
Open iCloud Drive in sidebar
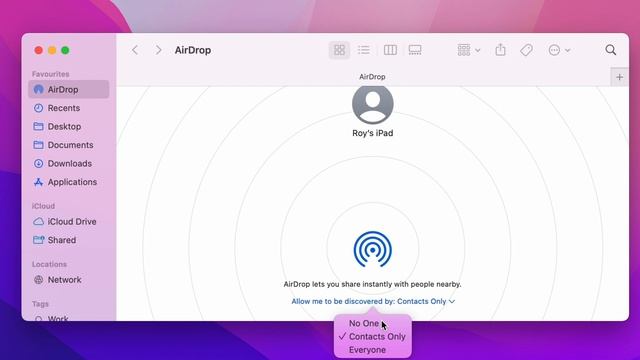(x=69, y=222)
